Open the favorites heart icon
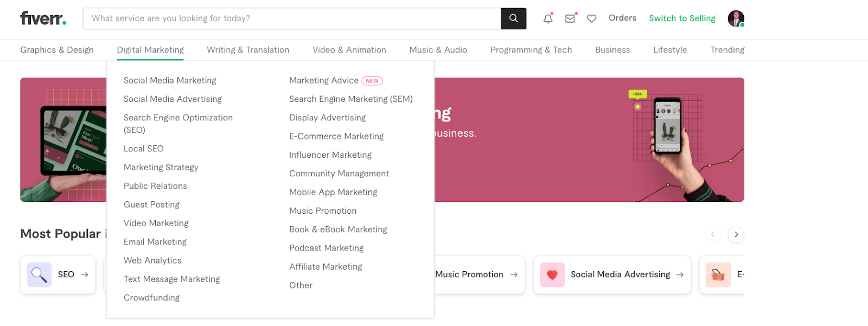The width and height of the screenshot is (868, 326). (592, 18)
